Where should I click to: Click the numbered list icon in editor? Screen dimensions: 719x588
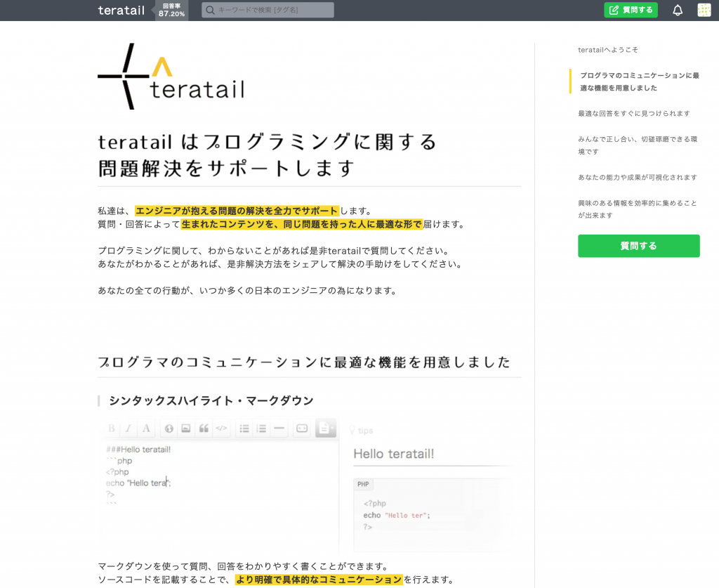click(261, 428)
